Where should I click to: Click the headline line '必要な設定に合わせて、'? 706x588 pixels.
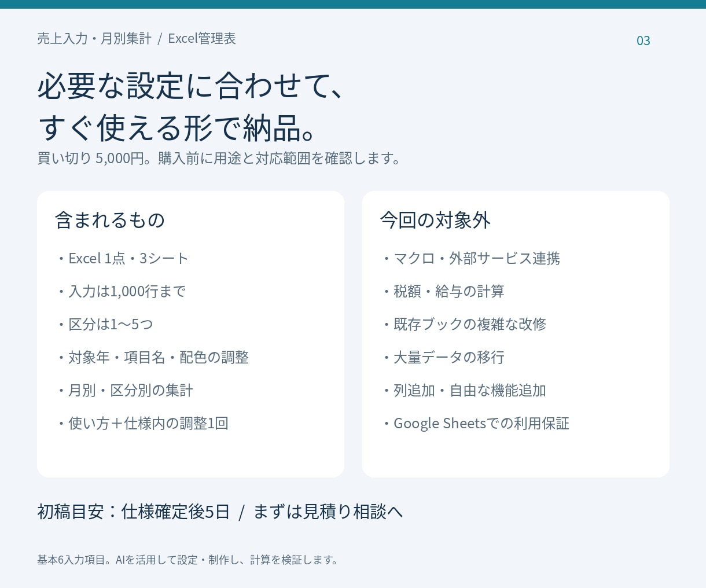(x=192, y=86)
